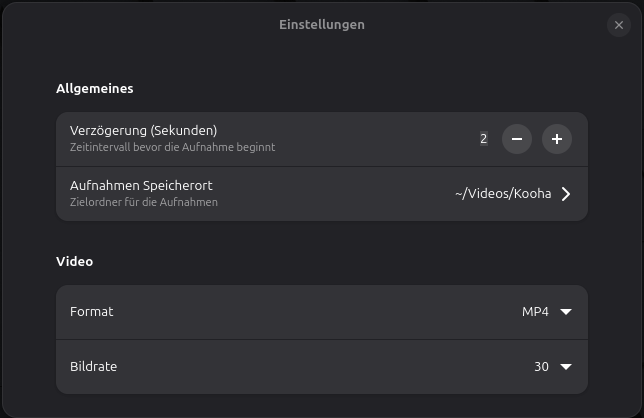
Task: Click the Format row label
Action: pyautogui.click(x=92, y=312)
